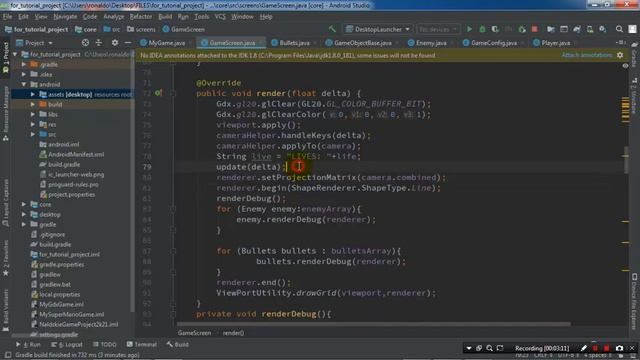The image size is (640, 360).
Task: Expand the desktop module folder
Action: (24, 214)
